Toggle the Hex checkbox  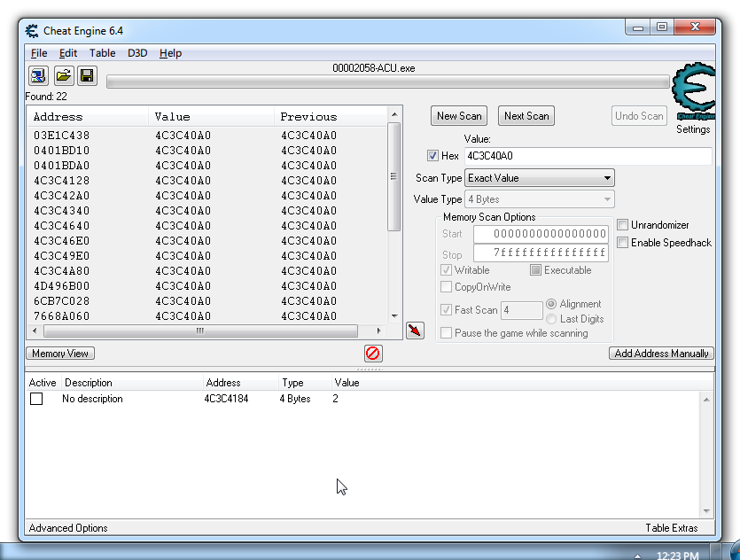pos(432,156)
